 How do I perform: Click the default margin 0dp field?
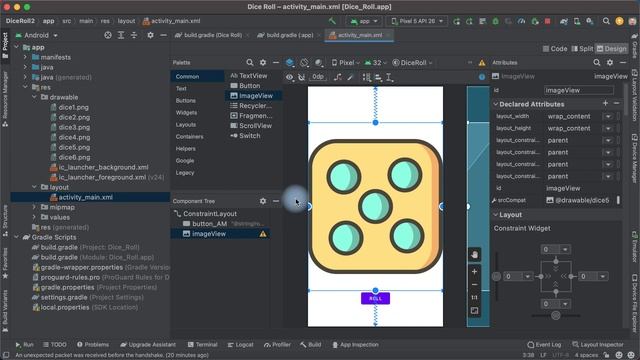pos(318,77)
